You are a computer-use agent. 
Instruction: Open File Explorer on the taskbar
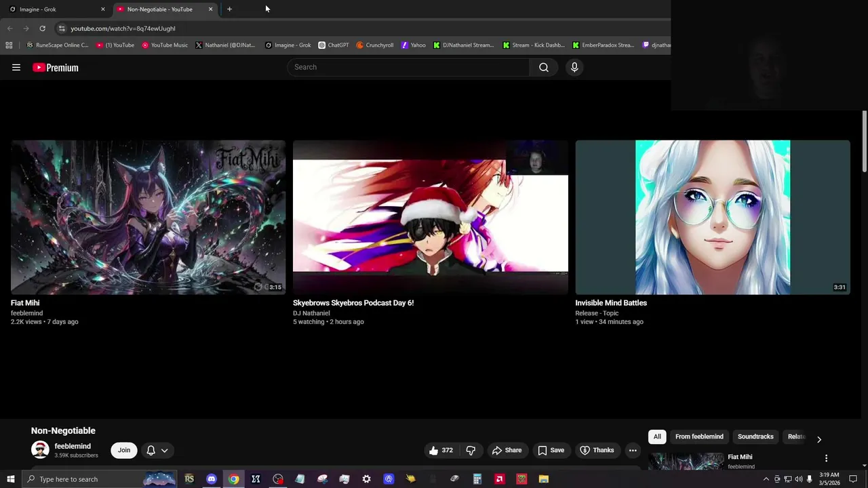coord(543,479)
